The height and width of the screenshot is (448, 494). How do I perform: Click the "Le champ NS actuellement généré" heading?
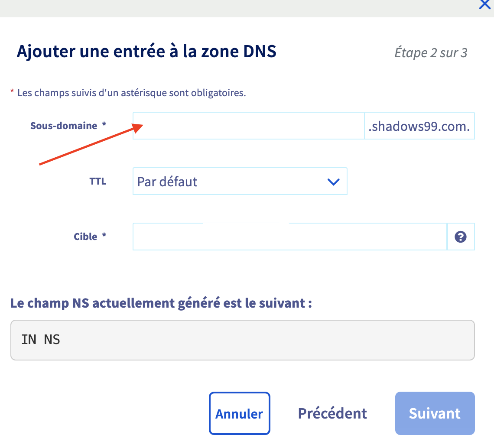(x=161, y=303)
